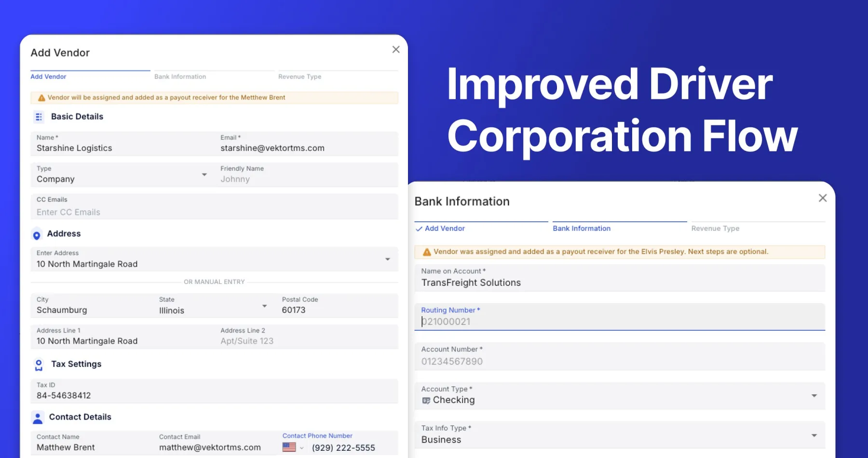Expand the Enter Address dropdown
The image size is (868, 458).
pos(388,259)
